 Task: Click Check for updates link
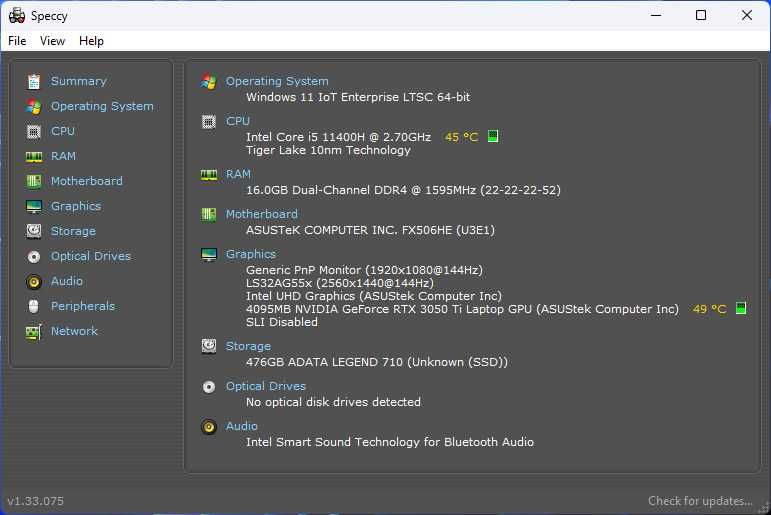700,501
